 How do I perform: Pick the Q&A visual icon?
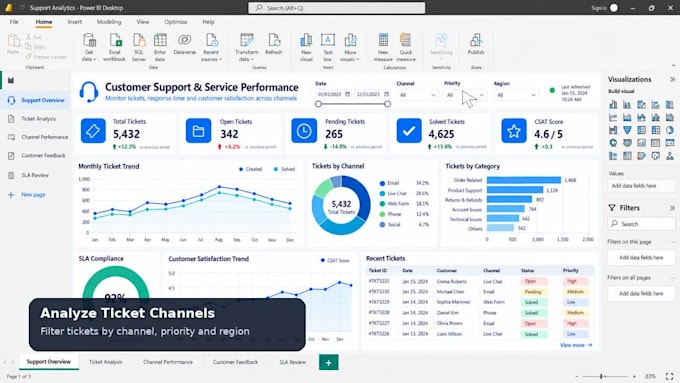[656, 155]
